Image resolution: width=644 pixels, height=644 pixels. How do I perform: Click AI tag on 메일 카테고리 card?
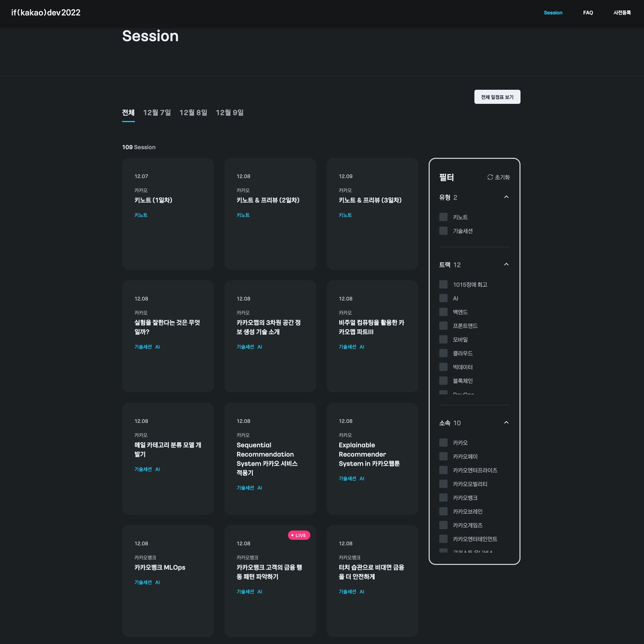pyautogui.click(x=158, y=469)
